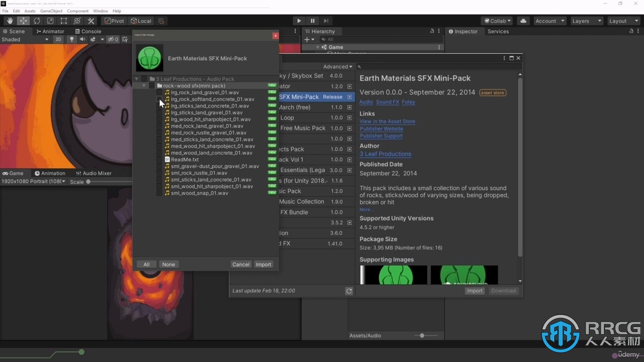Lock the Hierarchy panel

432,31
